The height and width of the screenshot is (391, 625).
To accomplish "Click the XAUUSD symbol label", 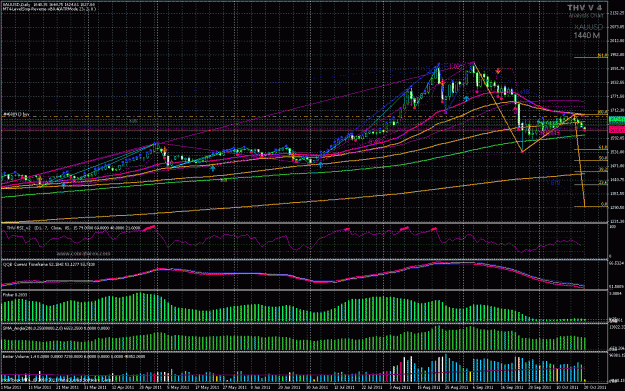I will 588,28.
